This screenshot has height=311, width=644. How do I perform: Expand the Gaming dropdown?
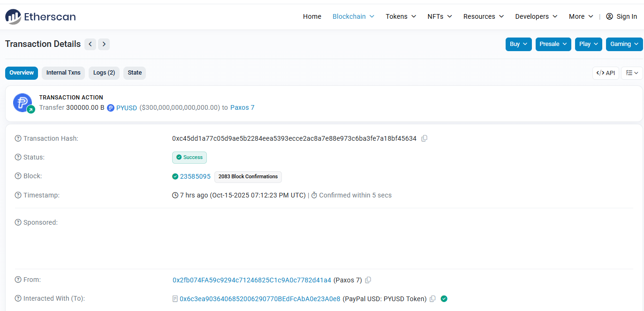(624, 44)
